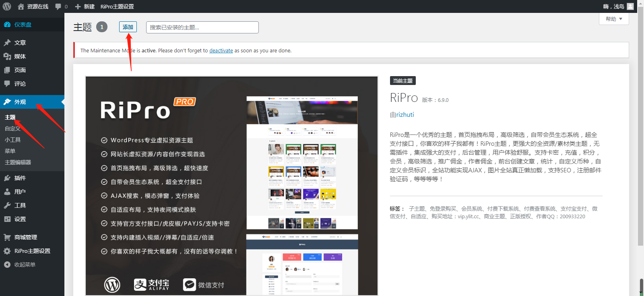The image size is (644, 296).
Task: Open RiPro主题设置 in the sidebar
Action: [32, 251]
